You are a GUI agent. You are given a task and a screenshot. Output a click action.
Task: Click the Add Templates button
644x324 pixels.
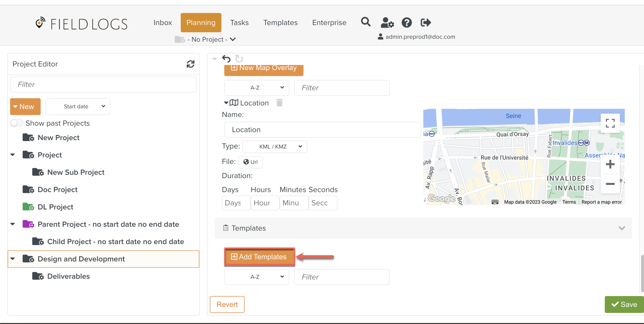point(259,257)
